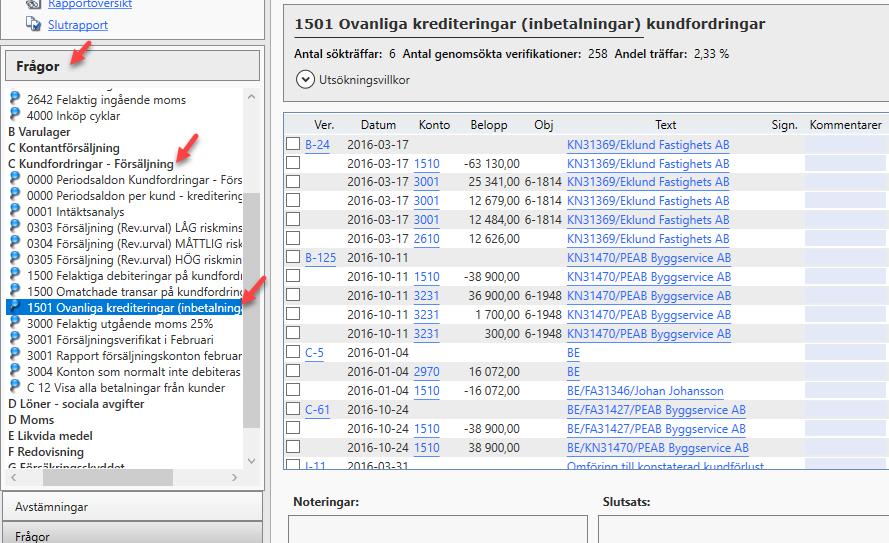Click into the Slutsats text box

click(743, 529)
